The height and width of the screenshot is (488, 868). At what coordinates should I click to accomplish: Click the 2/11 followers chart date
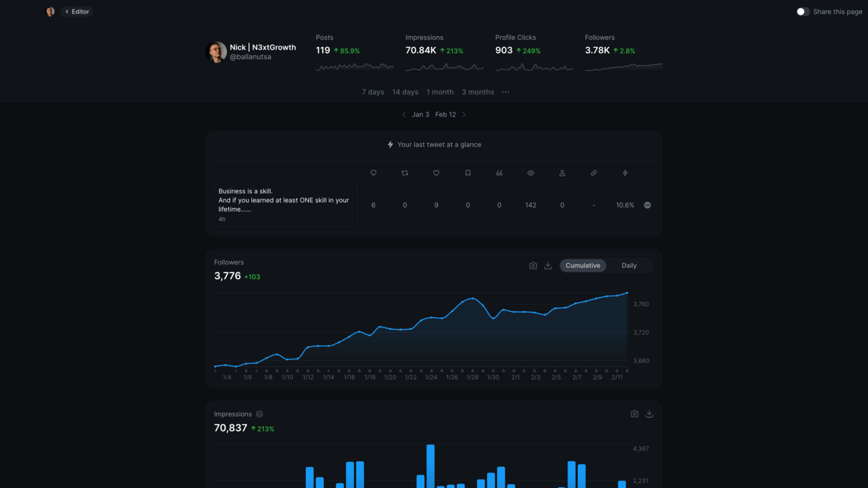pos(617,377)
